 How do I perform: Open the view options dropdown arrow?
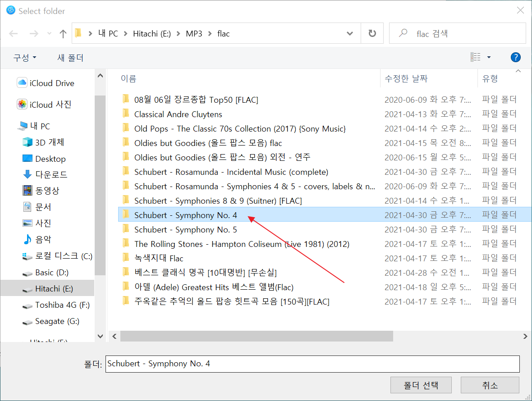pos(489,57)
